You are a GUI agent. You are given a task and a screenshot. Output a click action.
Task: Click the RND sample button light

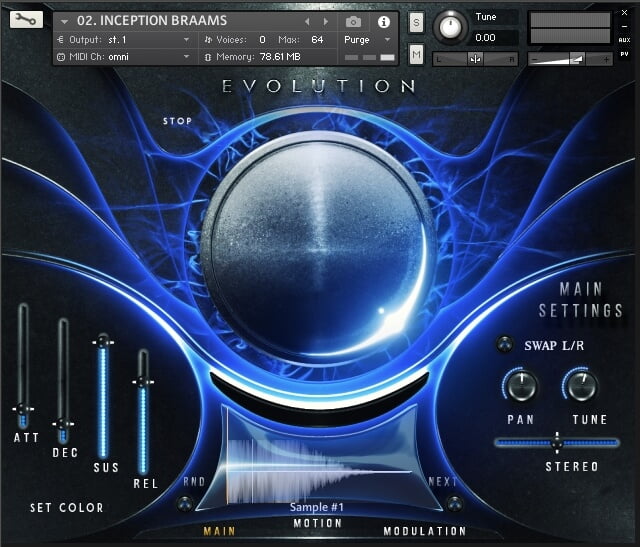[x=184, y=503]
